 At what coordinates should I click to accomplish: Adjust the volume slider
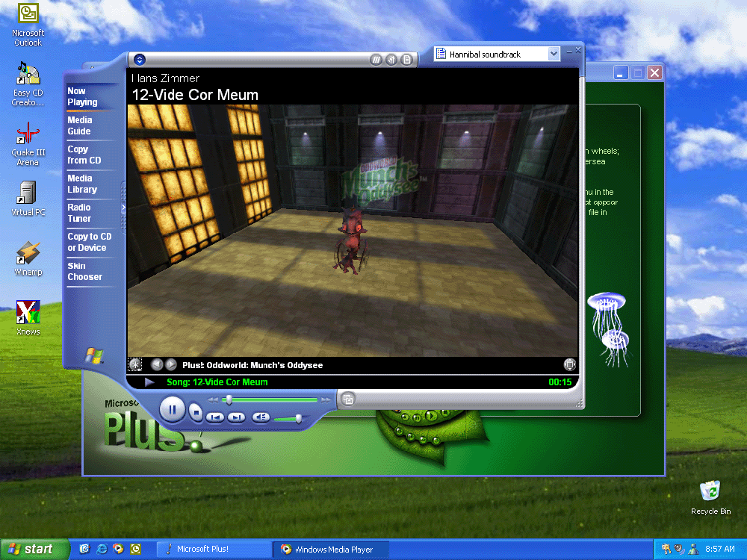pyautogui.click(x=298, y=419)
